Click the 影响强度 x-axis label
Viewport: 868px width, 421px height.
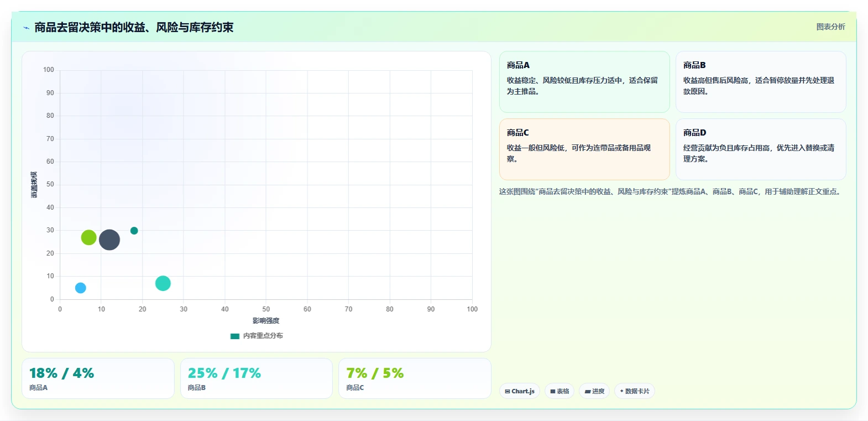click(266, 321)
